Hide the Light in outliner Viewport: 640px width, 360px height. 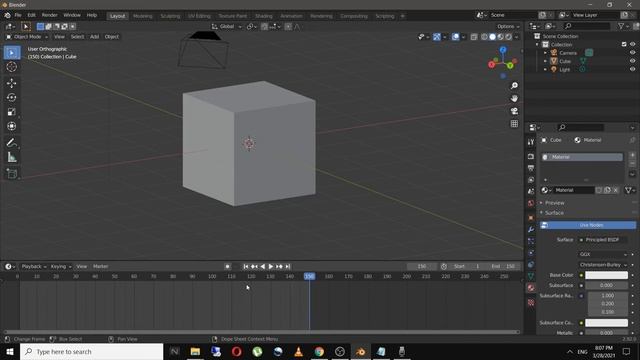pos(632,69)
